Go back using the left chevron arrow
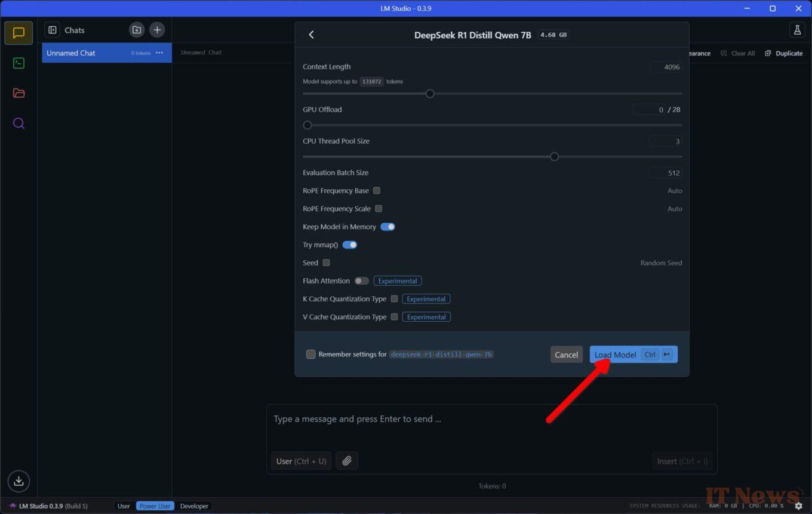Image resolution: width=812 pixels, height=514 pixels. (311, 35)
